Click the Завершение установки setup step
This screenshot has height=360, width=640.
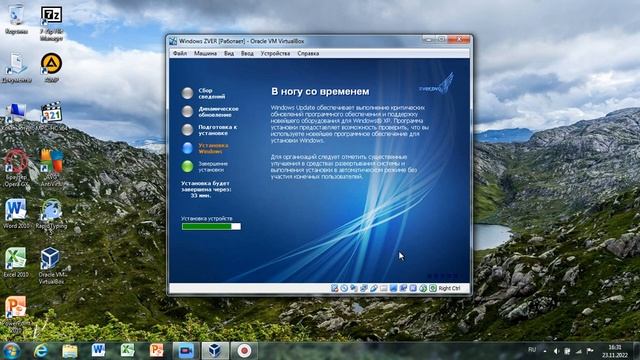point(205,166)
